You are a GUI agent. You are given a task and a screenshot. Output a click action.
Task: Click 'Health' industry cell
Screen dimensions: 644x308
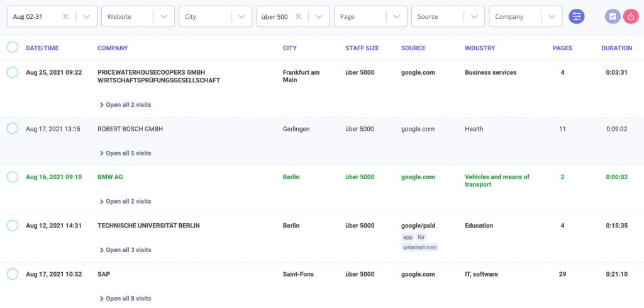tap(474, 129)
